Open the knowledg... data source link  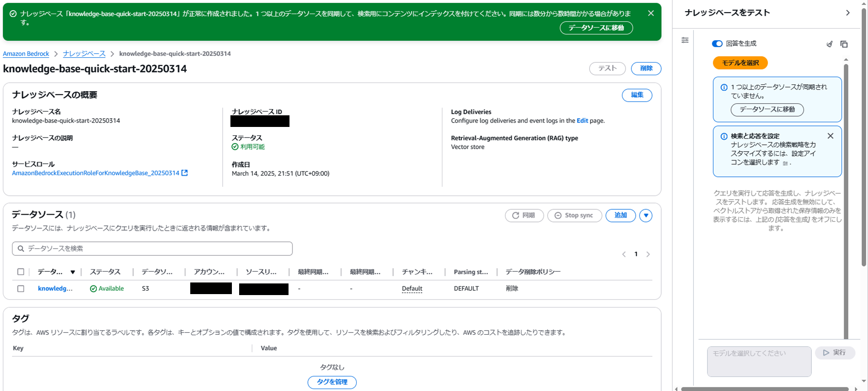click(55, 288)
